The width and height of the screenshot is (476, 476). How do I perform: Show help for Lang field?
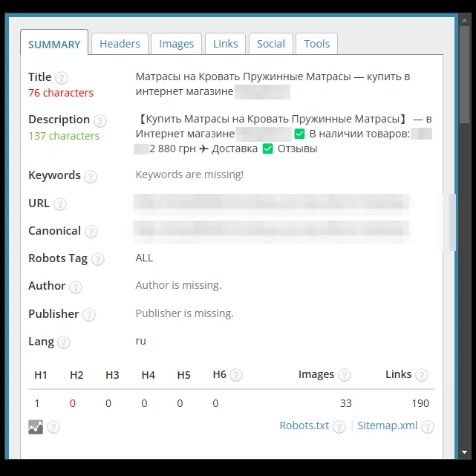coord(64,342)
